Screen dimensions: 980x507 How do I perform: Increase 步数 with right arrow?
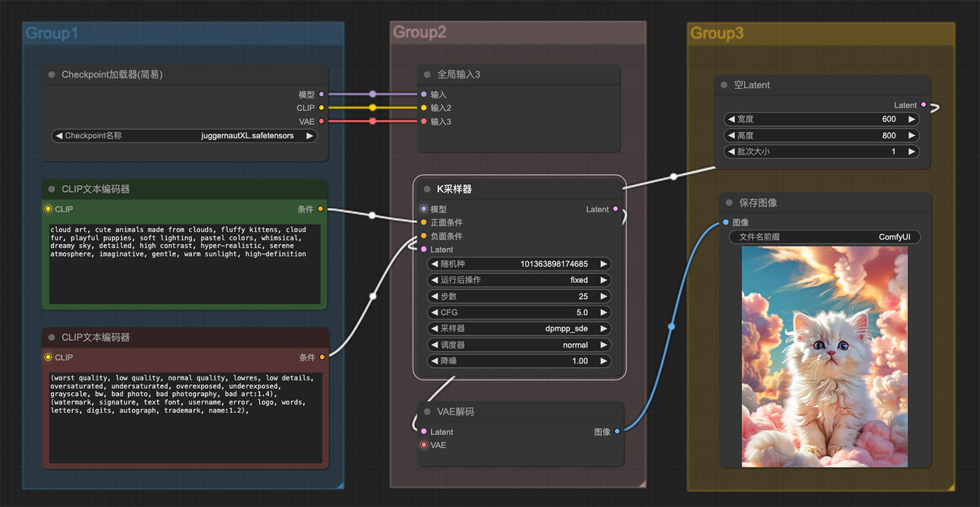click(x=604, y=296)
